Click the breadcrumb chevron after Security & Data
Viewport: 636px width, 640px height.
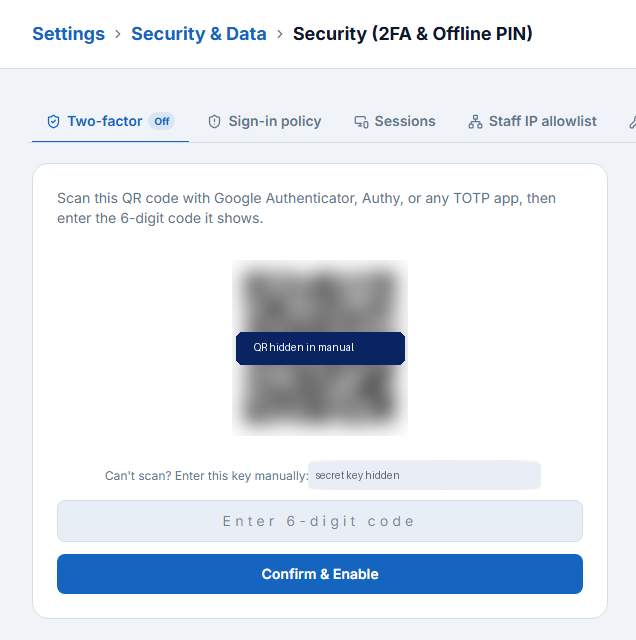(x=280, y=34)
